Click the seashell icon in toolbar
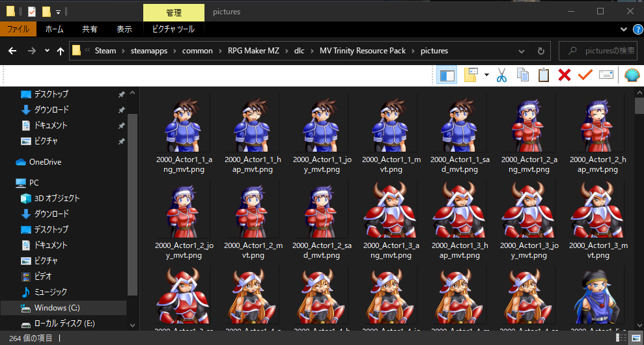Screen dimensions: 644x345 [632, 75]
